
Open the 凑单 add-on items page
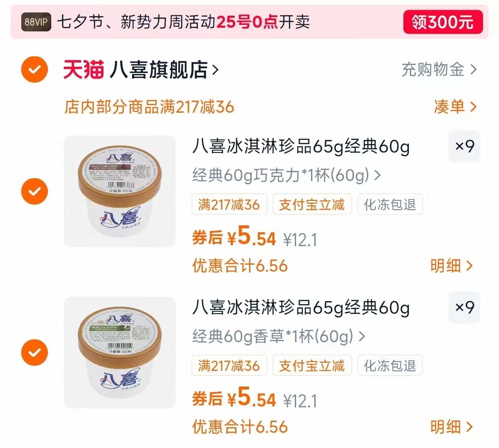coord(456,107)
